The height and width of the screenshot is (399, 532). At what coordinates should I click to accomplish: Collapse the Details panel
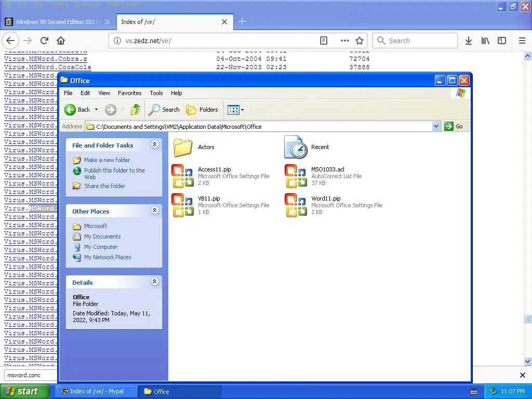154,282
